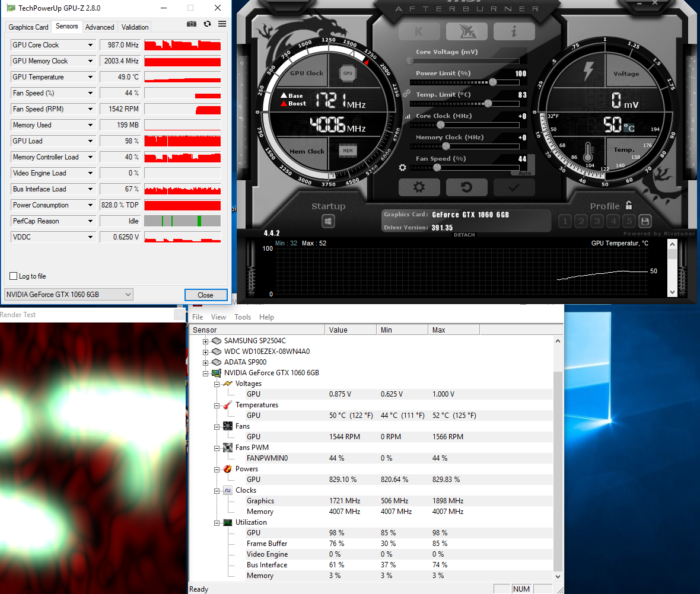Viewport: 700px width, 594px height.
Task: Click the Afterburner graph scroll down arrow
Action: (x=672, y=292)
